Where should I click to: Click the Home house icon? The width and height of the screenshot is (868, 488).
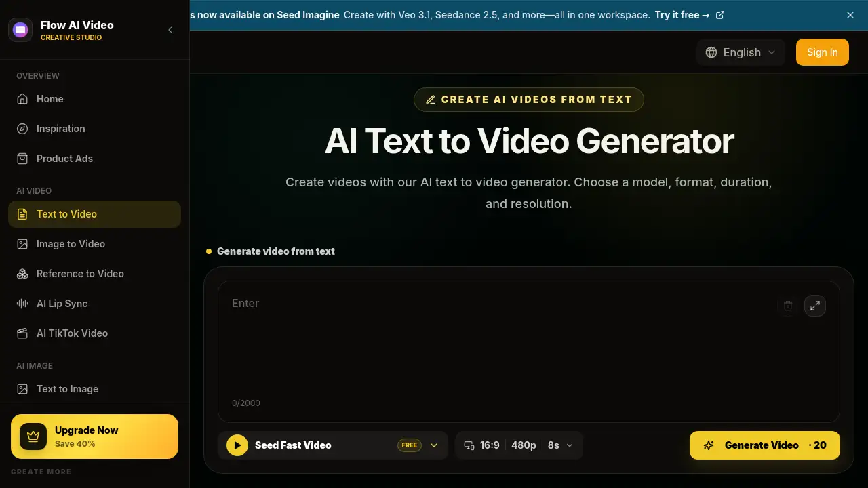click(22, 99)
